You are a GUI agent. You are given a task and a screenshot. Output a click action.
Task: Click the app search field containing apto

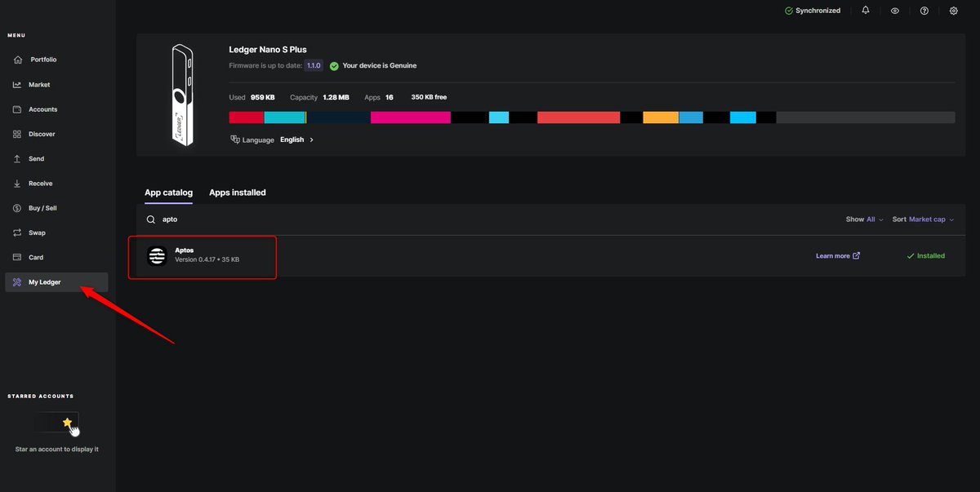click(490, 219)
